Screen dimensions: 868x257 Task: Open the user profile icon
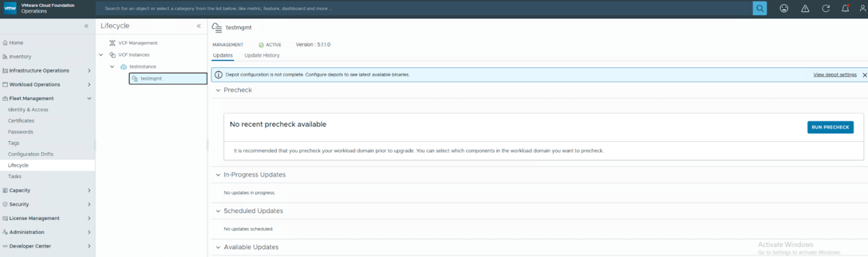click(x=862, y=8)
